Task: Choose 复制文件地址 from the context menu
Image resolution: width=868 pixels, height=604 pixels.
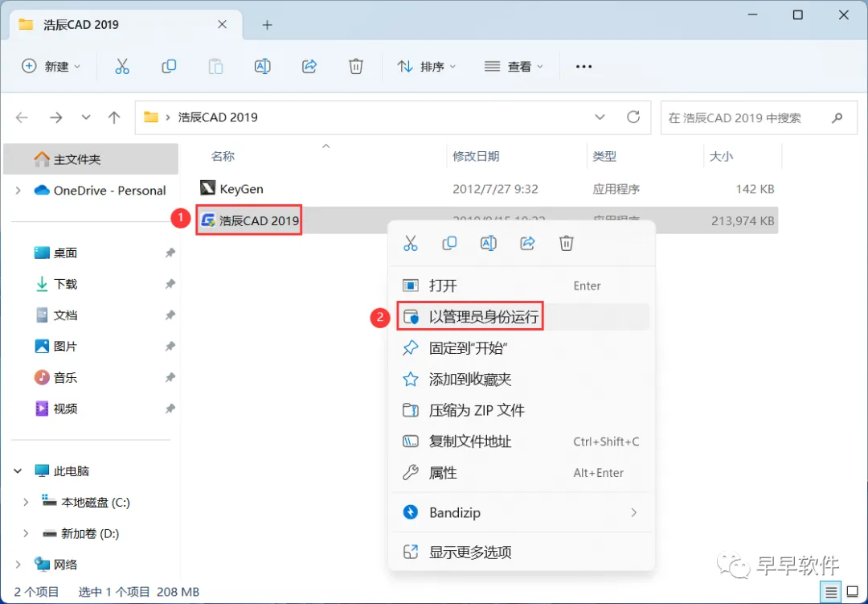Action: point(522,442)
